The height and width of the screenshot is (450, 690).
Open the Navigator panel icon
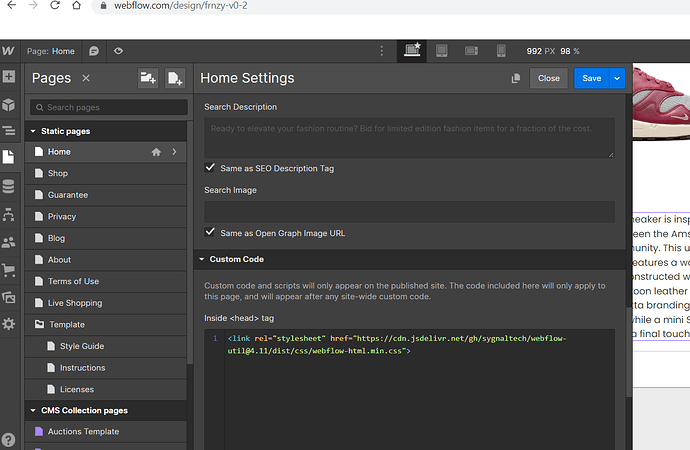tap(9, 130)
